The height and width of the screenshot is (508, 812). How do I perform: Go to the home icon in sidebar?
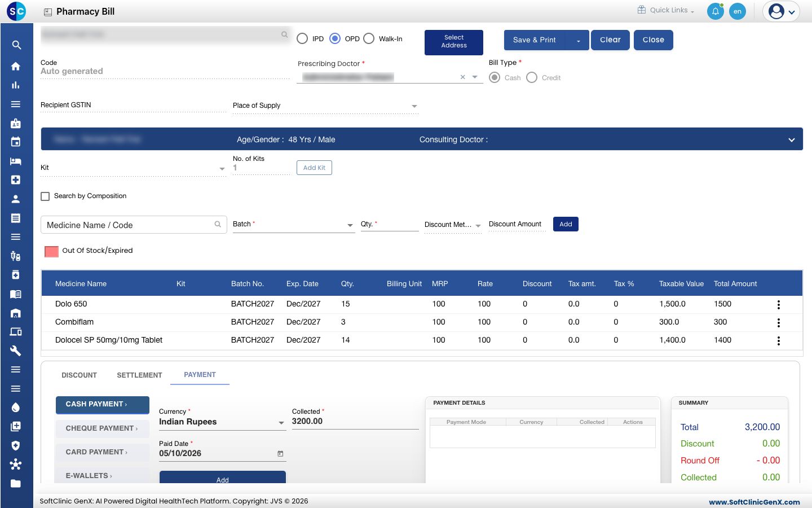coord(16,66)
